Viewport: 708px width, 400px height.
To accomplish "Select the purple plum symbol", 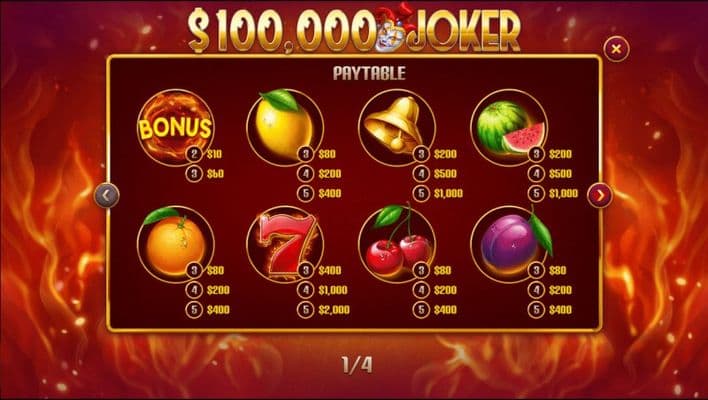I will (510, 243).
